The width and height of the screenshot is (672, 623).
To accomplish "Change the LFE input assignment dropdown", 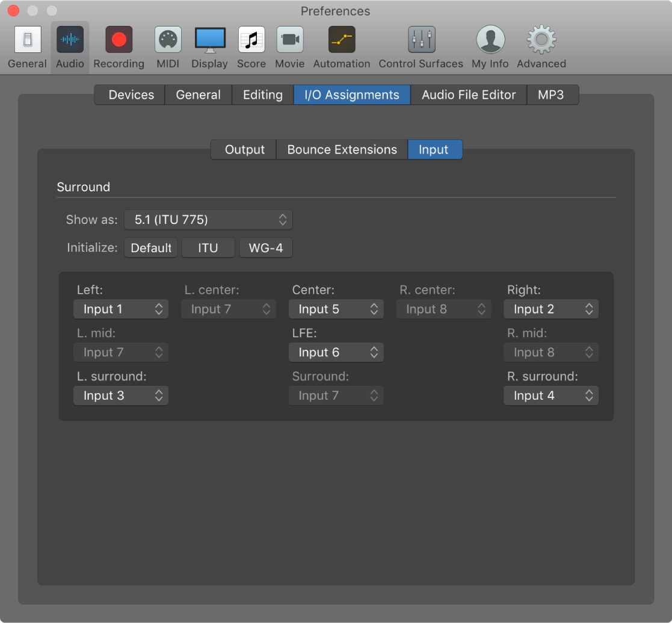I will tap(336, 352).
